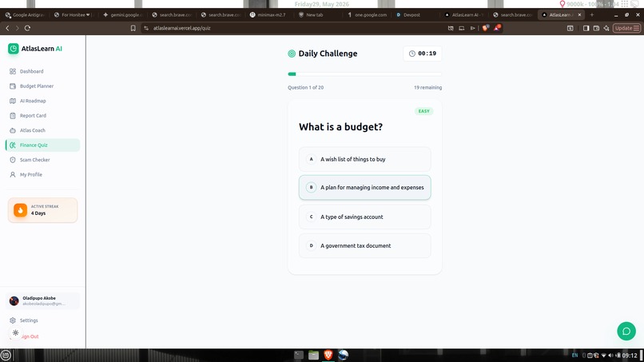The image size is (644, 362).
Task: Switch to Google Antigravity tab
Action: (26, 15)
